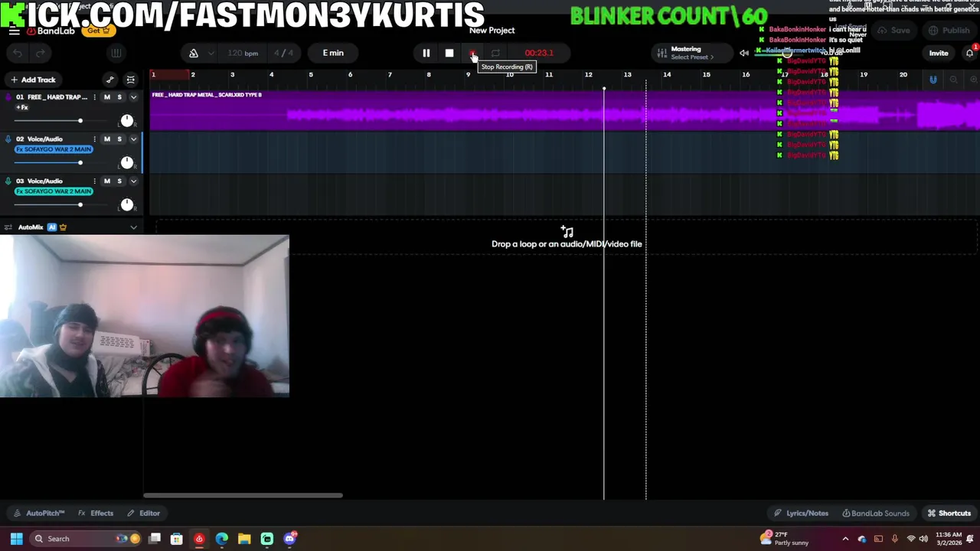The image size is (980, 551).
Task: Open track 02 three-dot options menu
Action: (x=95, y=139)
